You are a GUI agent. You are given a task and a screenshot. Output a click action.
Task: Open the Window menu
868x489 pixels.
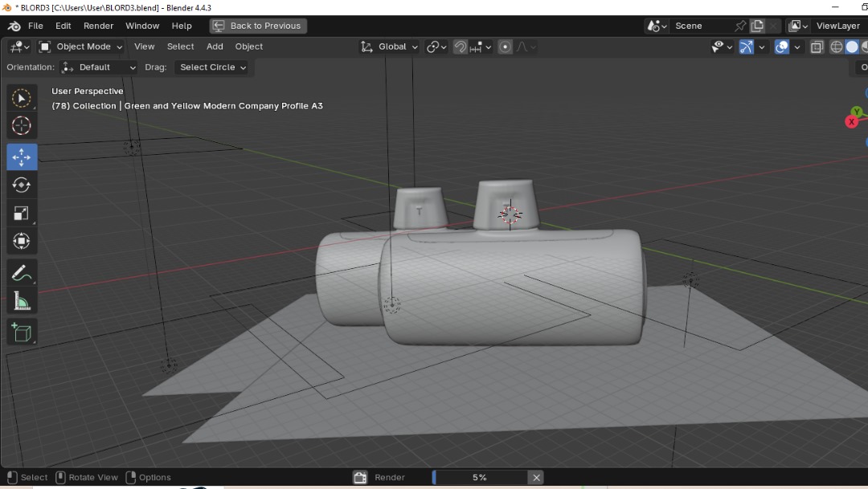[x=142, y=26]
